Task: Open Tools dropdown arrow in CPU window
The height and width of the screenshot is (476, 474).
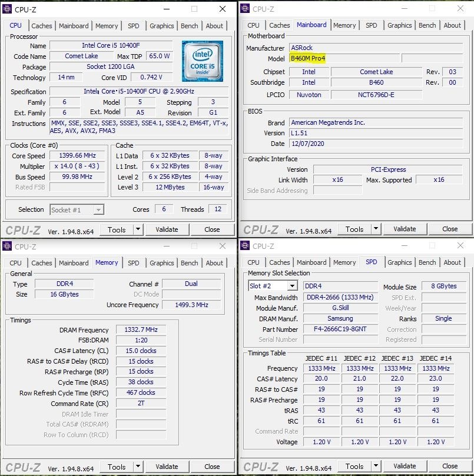Action: point(138,229)
